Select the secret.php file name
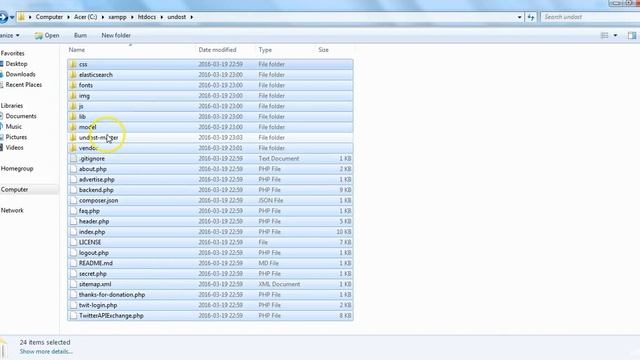This screenshot has height=360, width=640. pyautogui.click(x=93, y=274)
